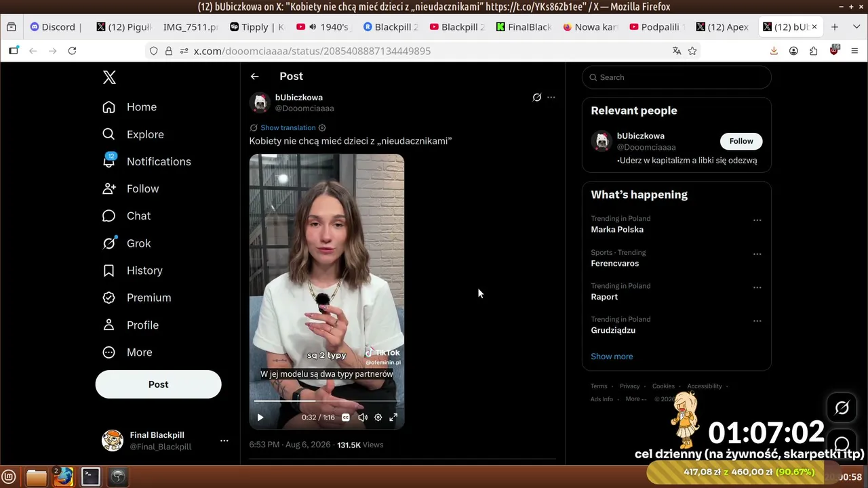
Task: Click Show more under What's happening
Action: [612, 357]
